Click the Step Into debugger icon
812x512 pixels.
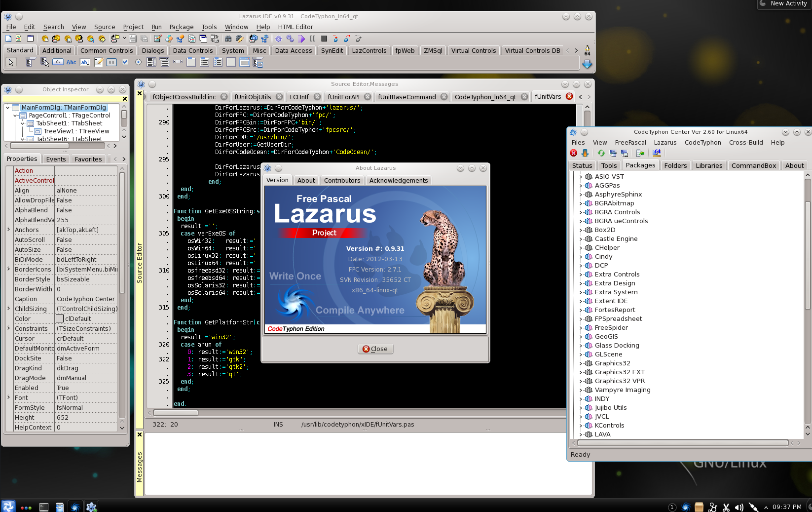(x=335, y=39)
